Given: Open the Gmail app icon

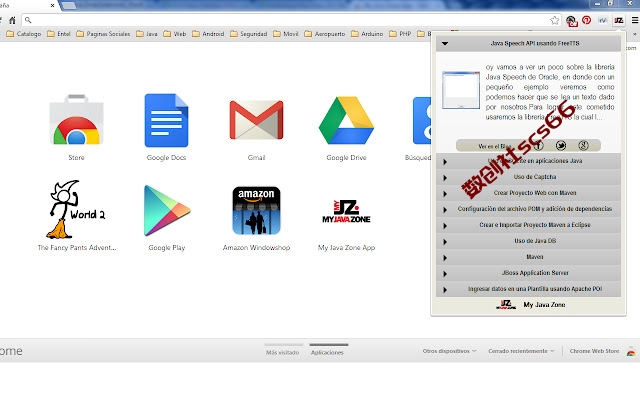Looking at the screenshot, I should 256,120.
